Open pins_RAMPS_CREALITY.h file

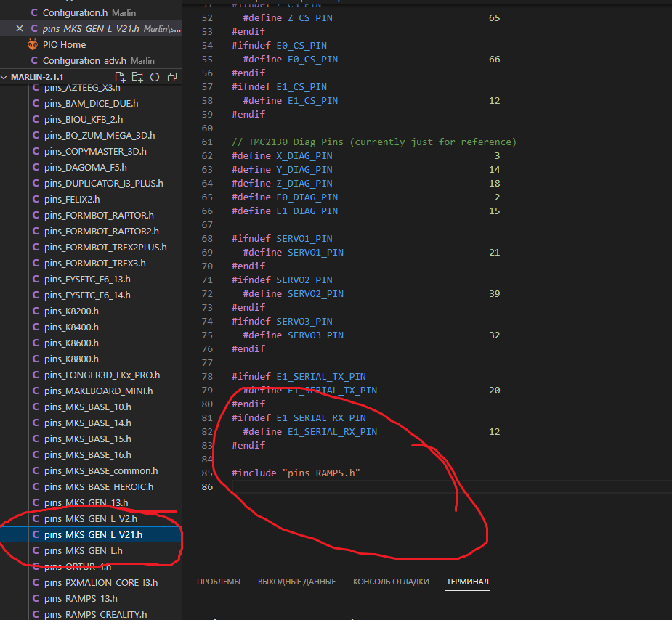click(x=95, y=614)
